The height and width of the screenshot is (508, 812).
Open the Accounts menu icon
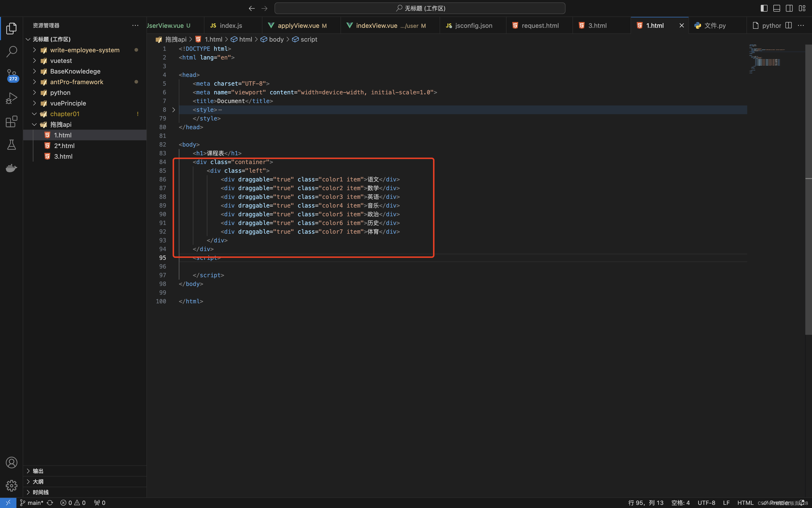11,463
